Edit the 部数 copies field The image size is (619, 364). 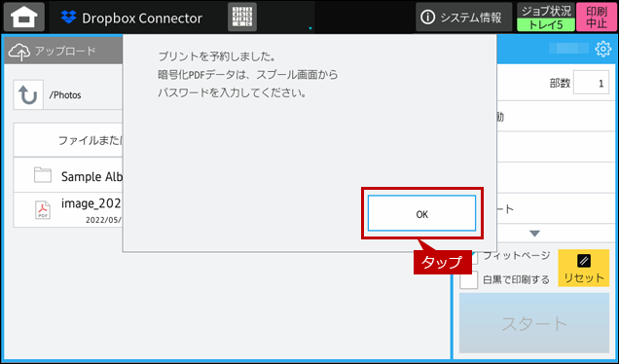click(x=591, y=83)
